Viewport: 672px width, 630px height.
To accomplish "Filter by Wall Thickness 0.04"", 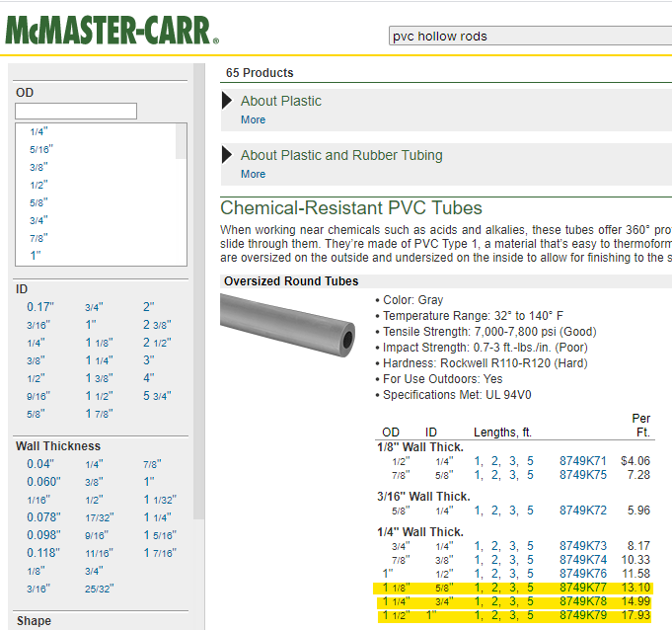I will coord(40,464).
